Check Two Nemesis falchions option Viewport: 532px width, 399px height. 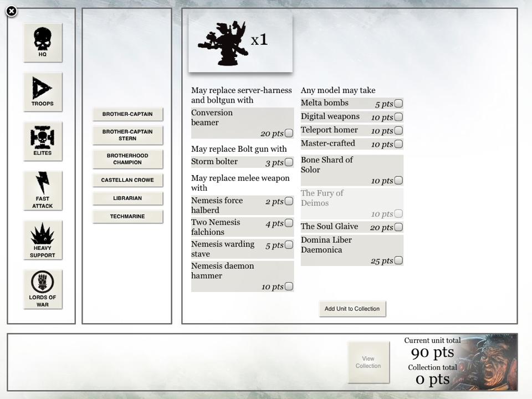[x=289, y=223]
